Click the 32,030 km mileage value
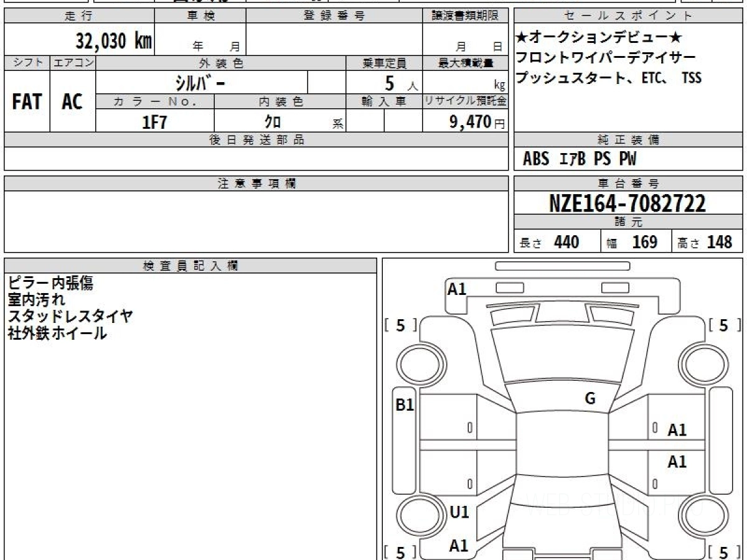Screen dimensions: 747x560 click(113, 41)
